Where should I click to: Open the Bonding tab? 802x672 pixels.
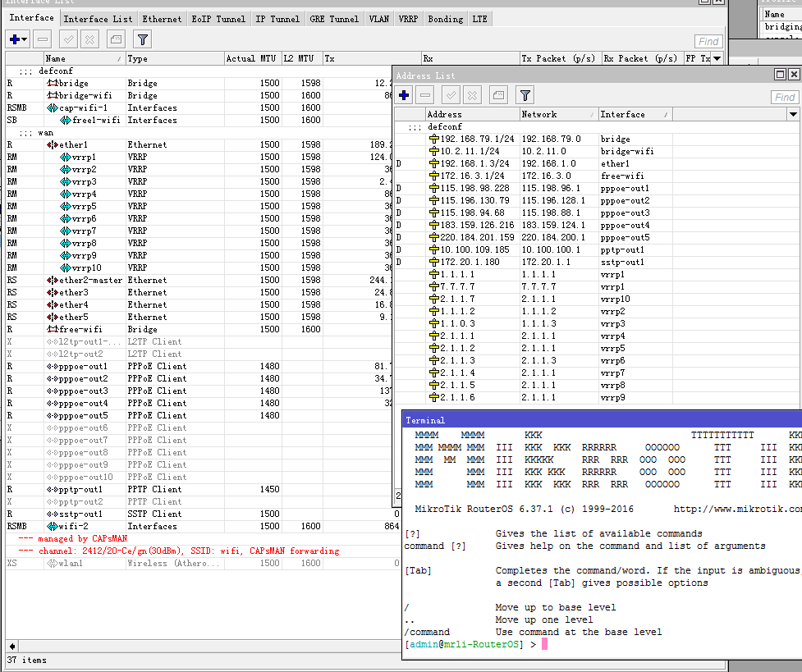446,20
